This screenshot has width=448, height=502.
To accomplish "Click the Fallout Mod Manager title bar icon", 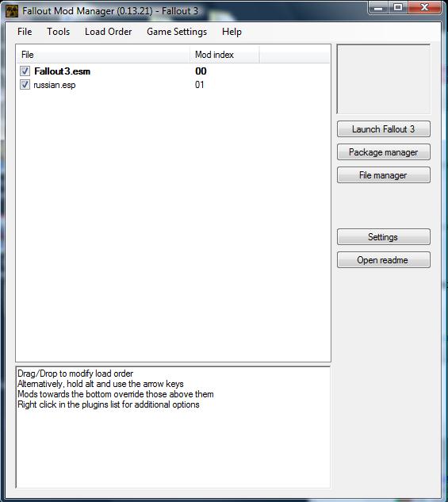I will [12, 11].
